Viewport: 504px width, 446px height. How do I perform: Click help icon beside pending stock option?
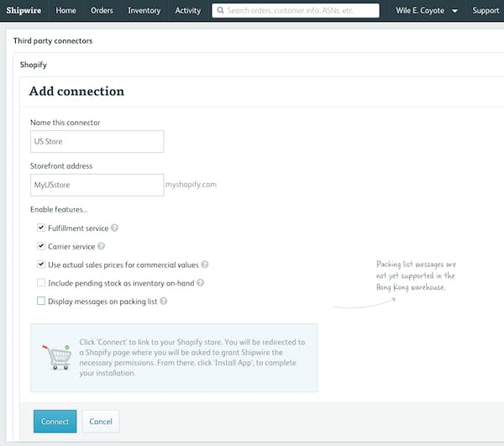click(201, 283)
